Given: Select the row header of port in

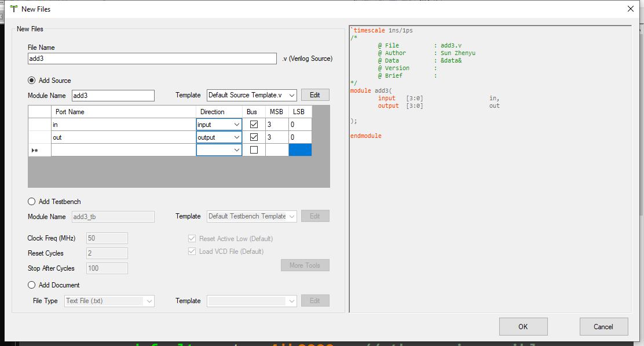Looking at the screenshot, I should click(x=39, y=125).
